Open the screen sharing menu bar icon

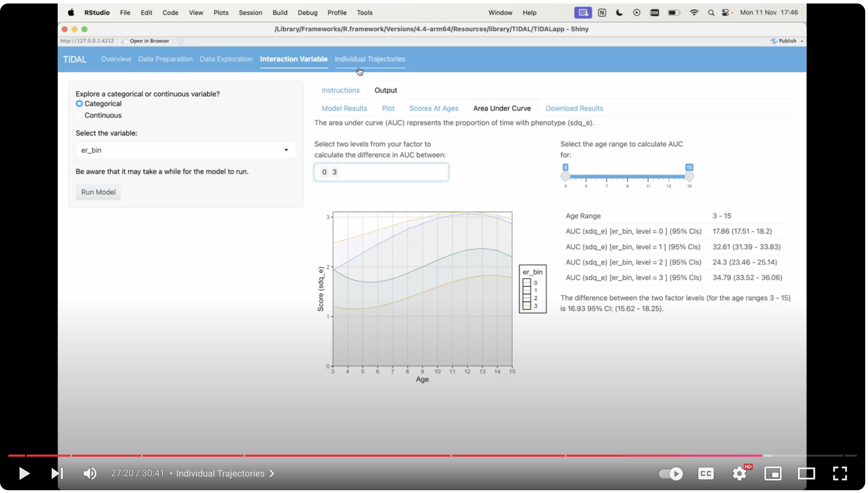[x=583, y=13]
